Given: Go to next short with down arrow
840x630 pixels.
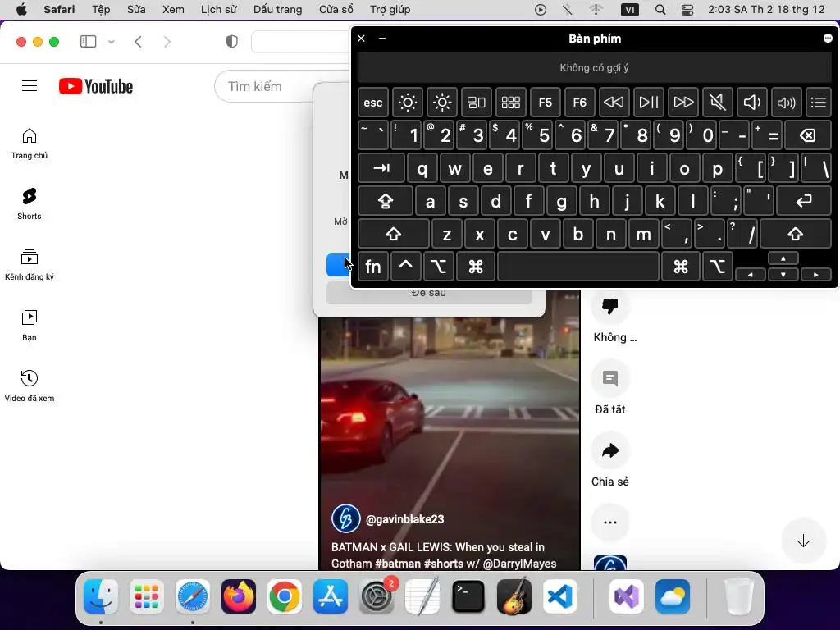Looking at the screenshot, I should (x=803, y=541).
